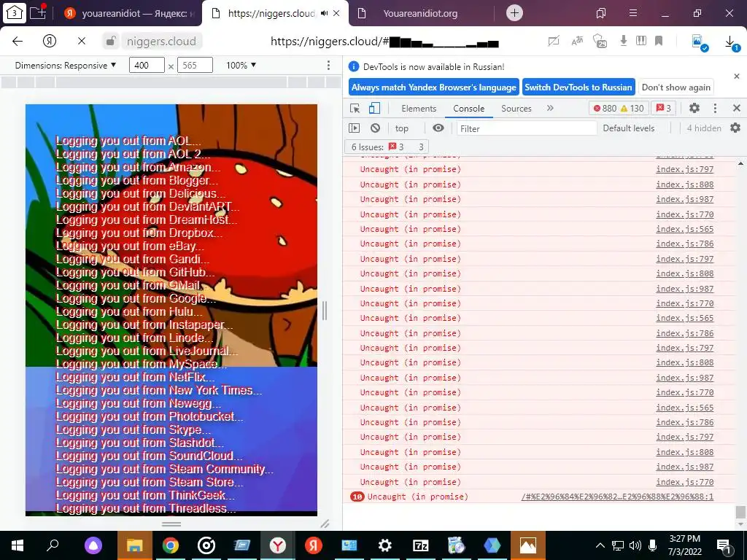747x560 pixels.
Task: Click 'Switch DevTools to Russian' button
Action: tap(578, 87)
